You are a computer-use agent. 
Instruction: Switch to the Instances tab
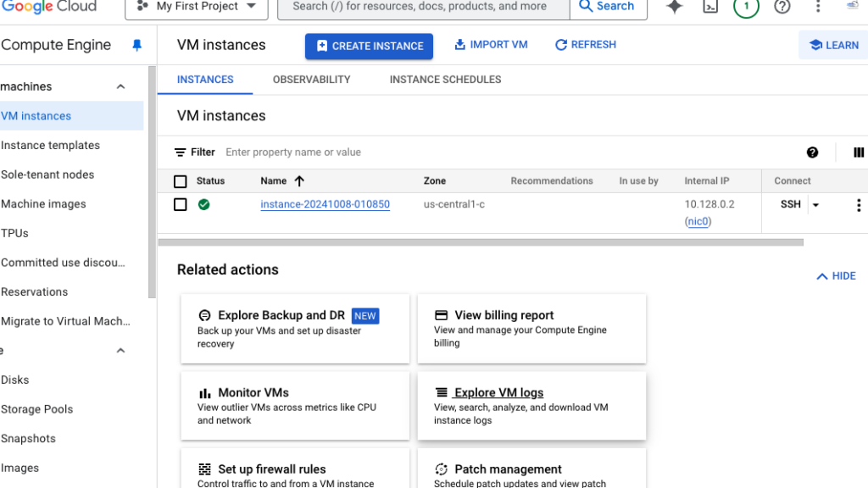coord(205,80)
